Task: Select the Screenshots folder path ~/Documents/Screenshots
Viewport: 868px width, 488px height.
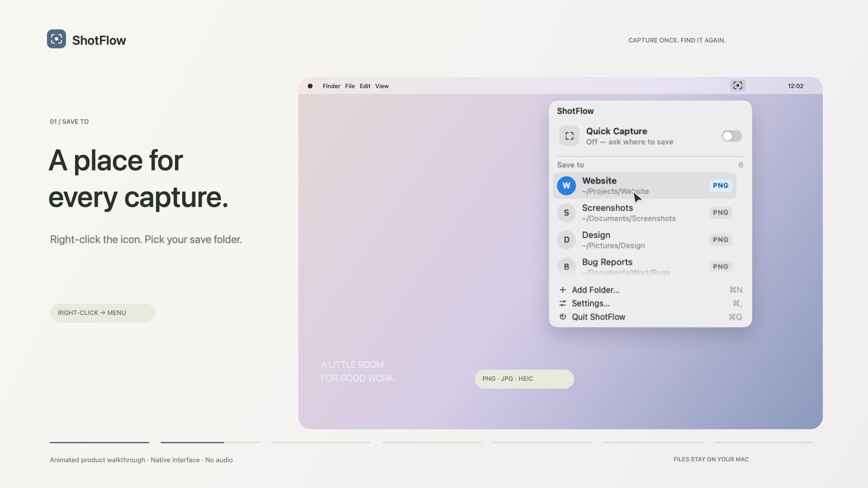Action: [629, 219]
